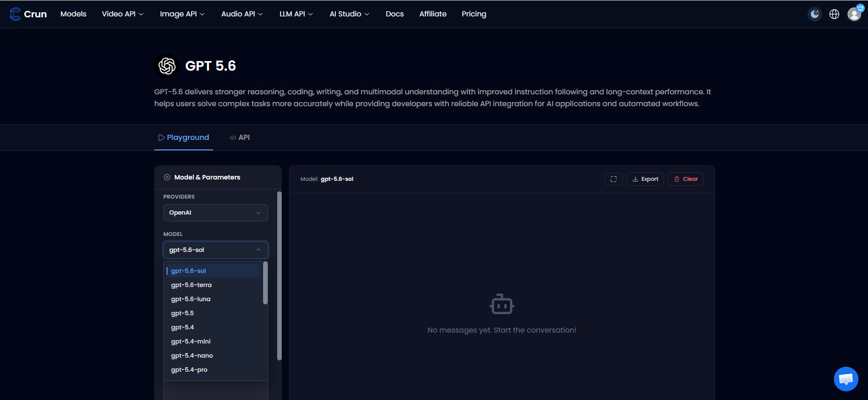Collapse the gpt-5.6-sol model dropdown
The width and height of the screenshot is (868, 400).
(216, 250)
